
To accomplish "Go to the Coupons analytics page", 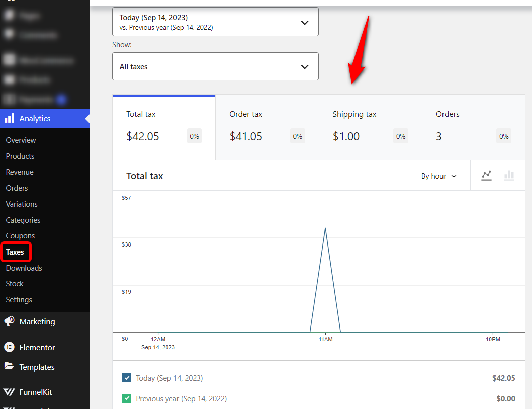I will 20,235.
